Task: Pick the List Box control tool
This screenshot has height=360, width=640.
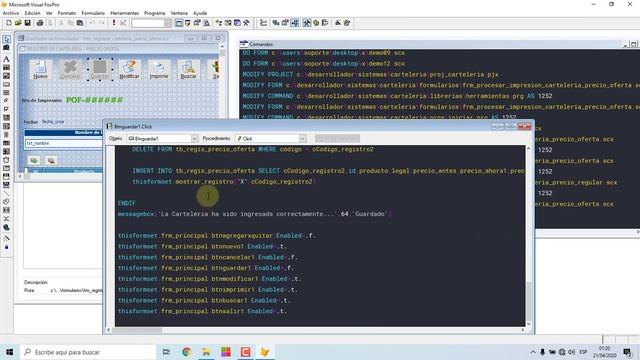Action: coord(7,126)
